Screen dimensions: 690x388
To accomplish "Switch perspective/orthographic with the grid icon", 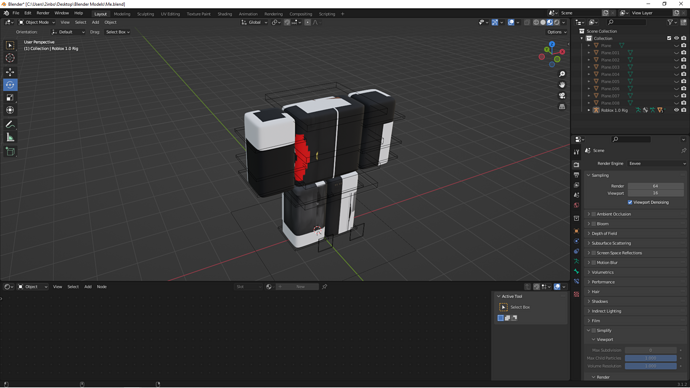I will click(562, 106).
